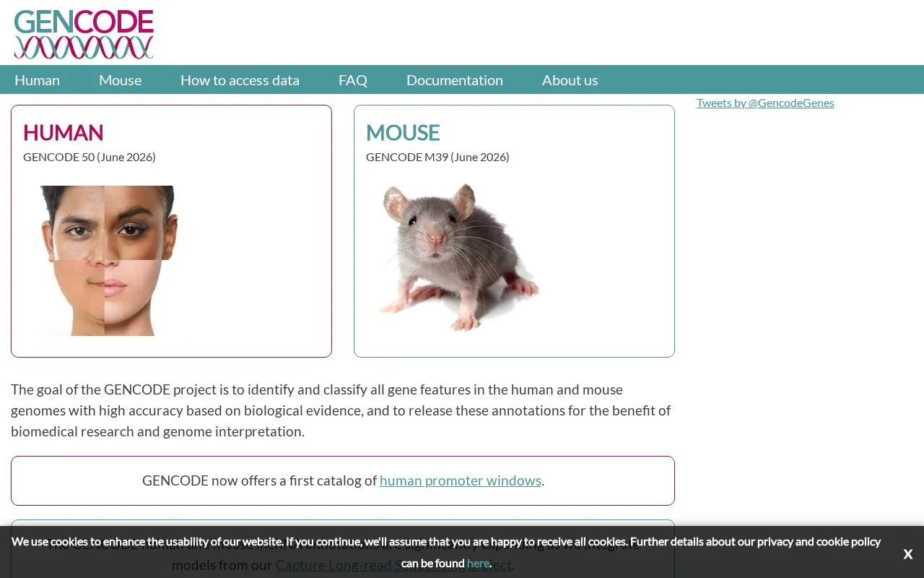The width and height of the screenshot is (924, 578).
Task: Open the HUMAN heading link
Action: [x=64, y=133]
